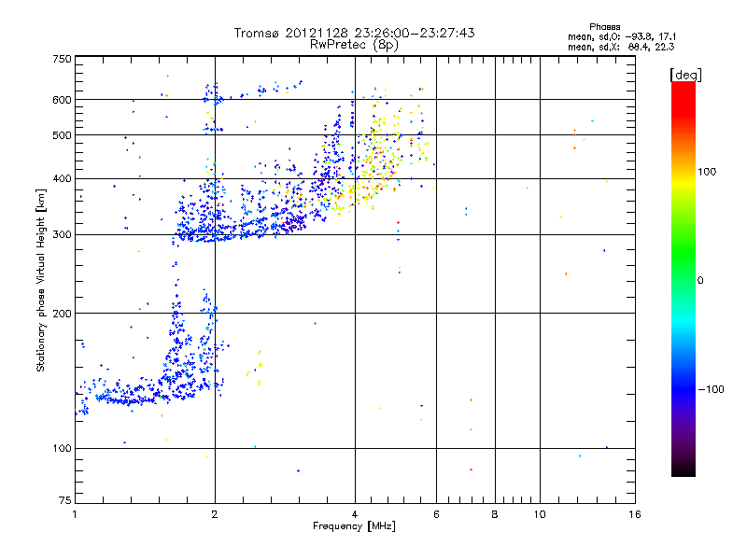The width and height of the screenshot is (747, 560).
Task: Click the y-axis '750' tick label
Action: tap(62, 59)
